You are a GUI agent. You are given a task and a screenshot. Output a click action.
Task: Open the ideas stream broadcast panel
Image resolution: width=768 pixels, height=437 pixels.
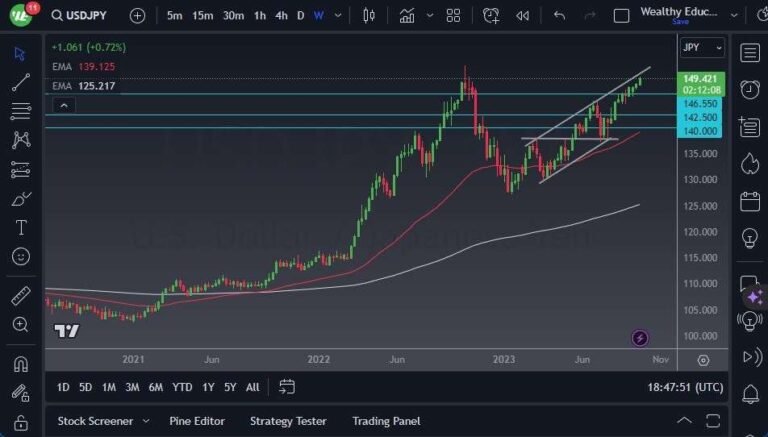(749, 321)
